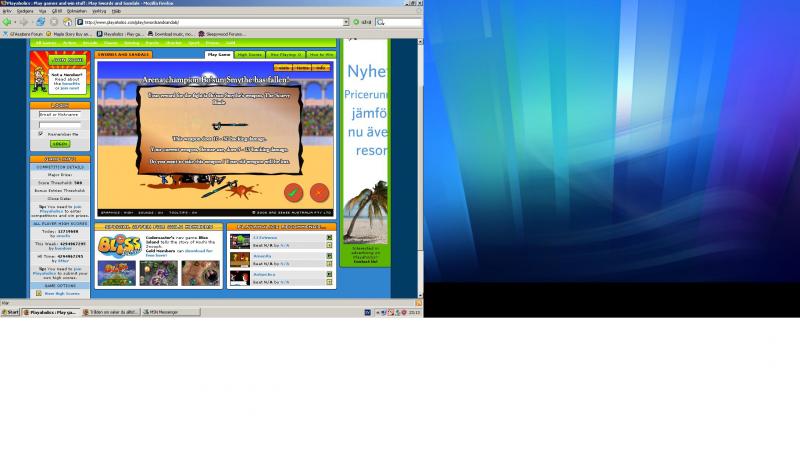Open Sleepywood Forums bookmark

pyautogui.click(x=222, y=34)
